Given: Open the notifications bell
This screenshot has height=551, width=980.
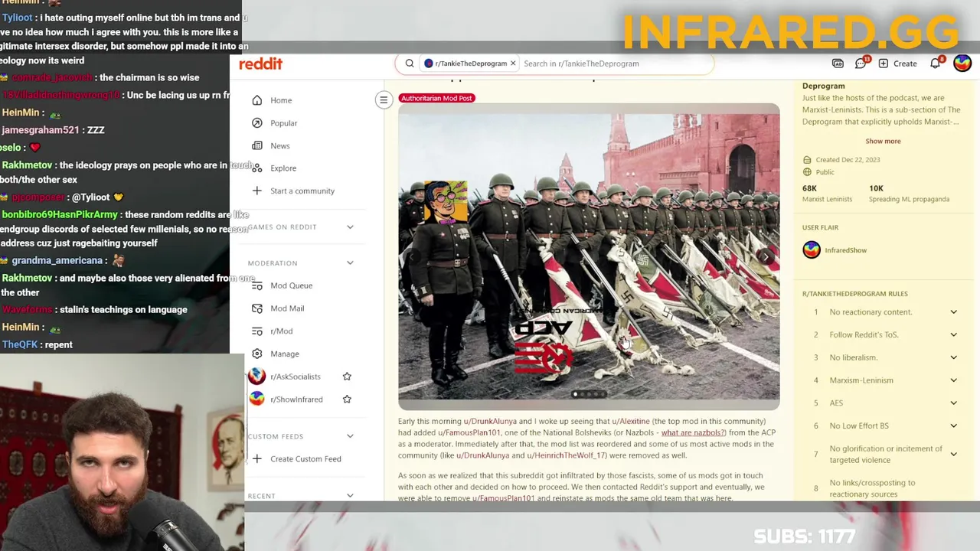Looking at the screenshot, I should 936,64.
